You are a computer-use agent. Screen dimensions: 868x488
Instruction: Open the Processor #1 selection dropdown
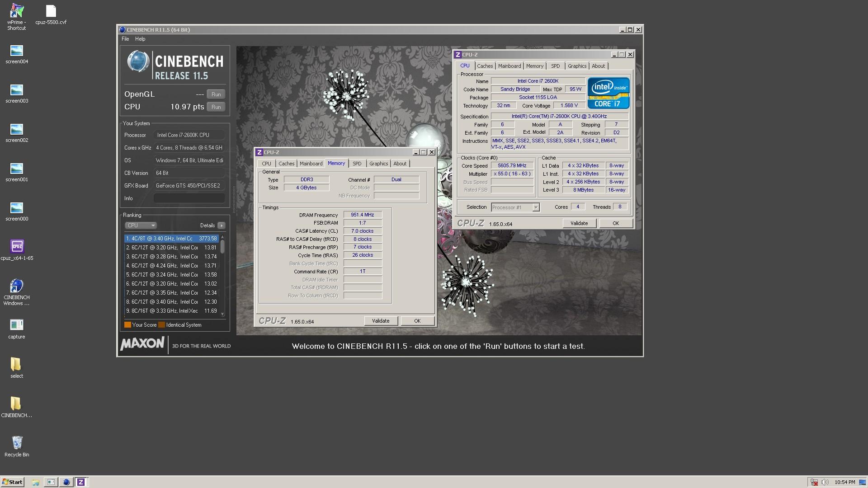coord(515,207)
